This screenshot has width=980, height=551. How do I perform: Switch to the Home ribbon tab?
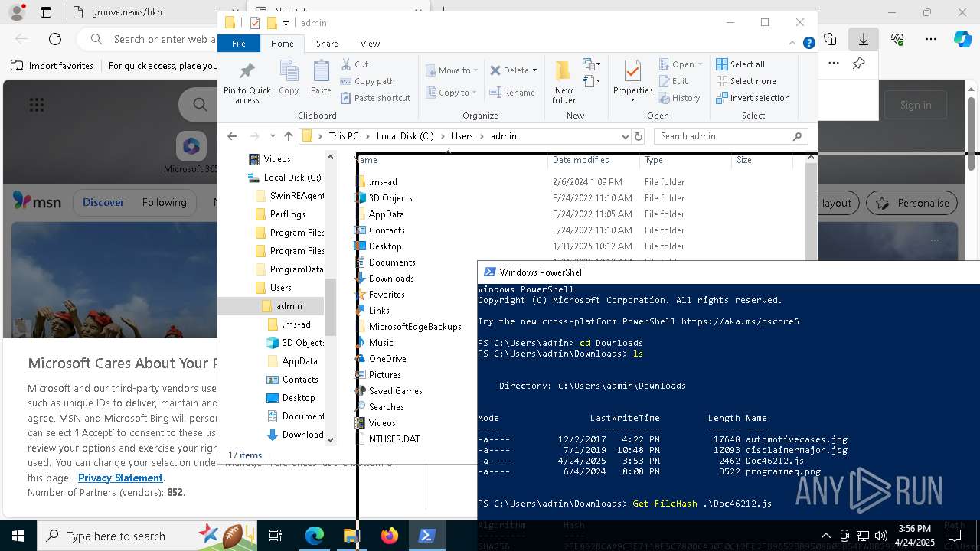[x=282, y=44]
